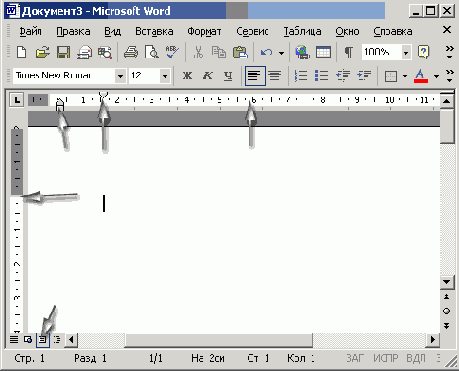Image resolution: width=459 pixels, height=371 pixels.
Task: Insert a table using the table icon
Action: 323,52
